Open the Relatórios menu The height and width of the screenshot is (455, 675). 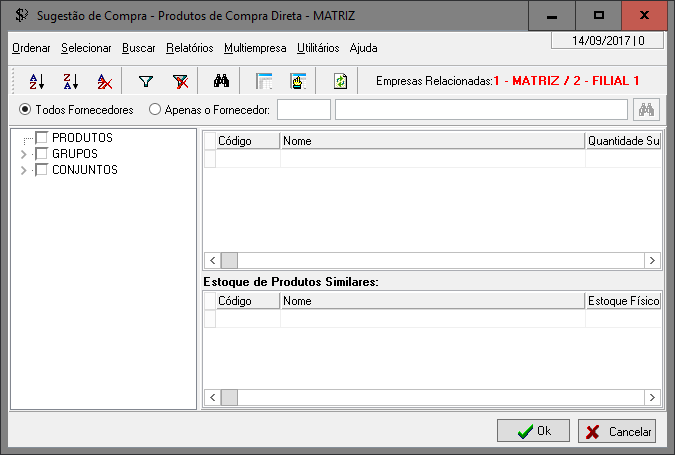tap(190, 48)
